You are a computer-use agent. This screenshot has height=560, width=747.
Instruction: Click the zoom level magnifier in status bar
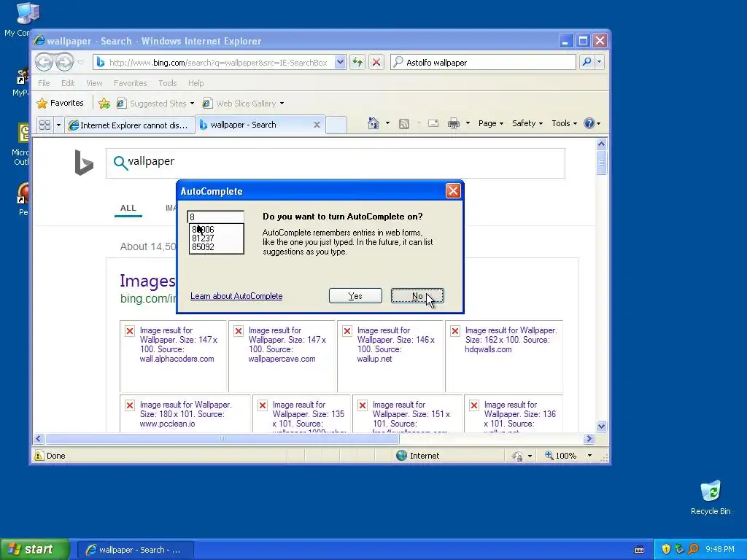click(x=549, y=455)
